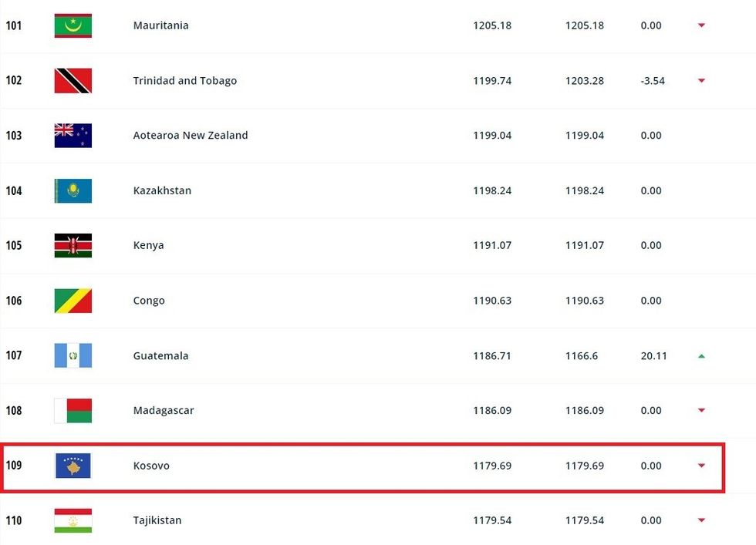Open the Kosovo team link
This screenshot has width=756, height=545.
click(x=151, y=466)
